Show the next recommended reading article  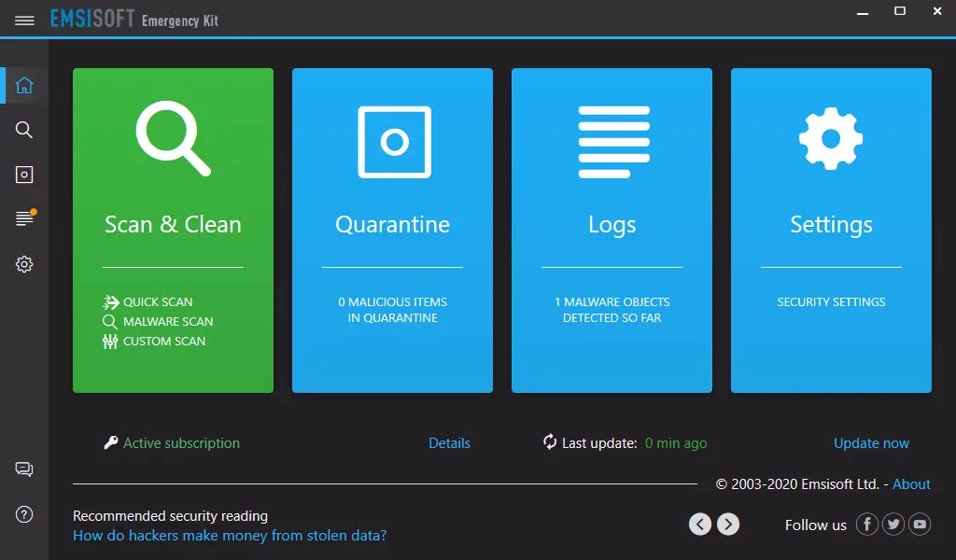click(728, 524)
